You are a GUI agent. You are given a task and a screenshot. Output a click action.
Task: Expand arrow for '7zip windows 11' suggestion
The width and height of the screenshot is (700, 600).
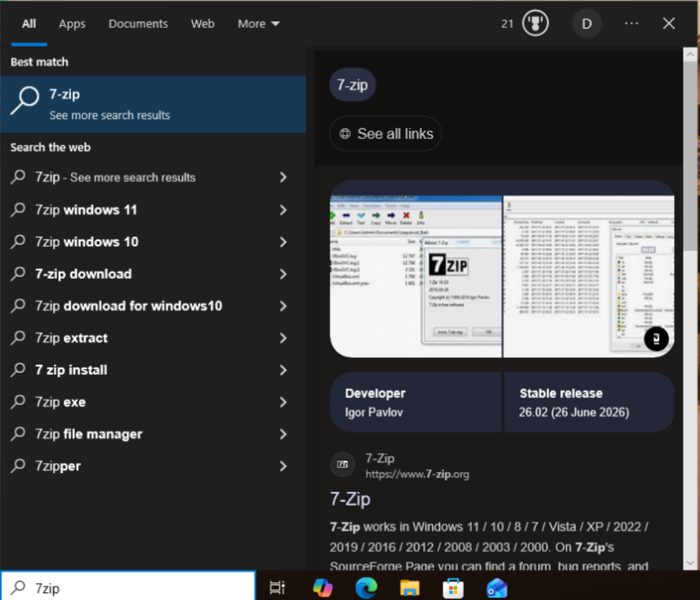coord(283,209)
